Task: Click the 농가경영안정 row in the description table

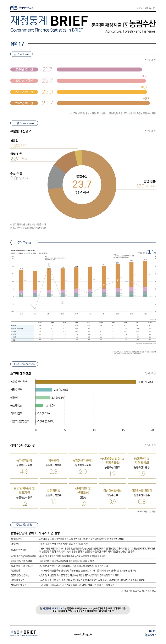Action: pyautogui.click(x=83, y=539)
